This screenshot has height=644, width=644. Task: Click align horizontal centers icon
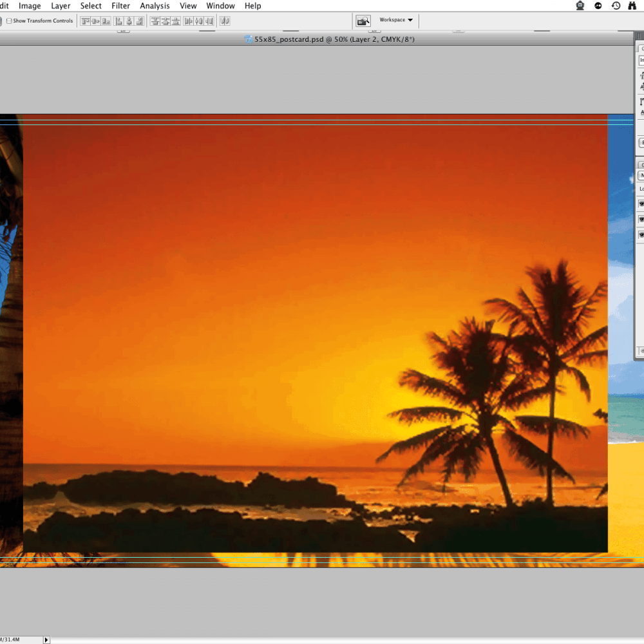point(129,21)
